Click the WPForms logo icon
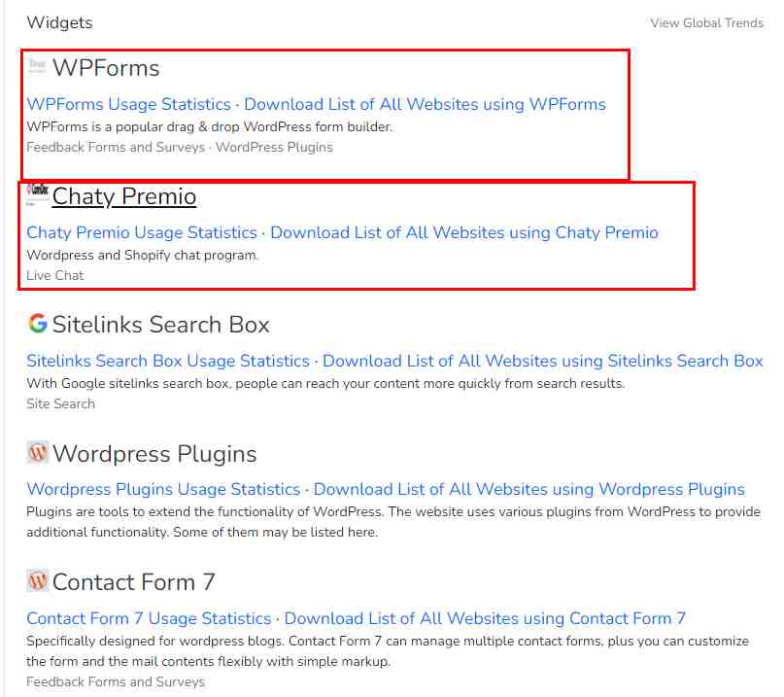 click(x=38, y=66)
